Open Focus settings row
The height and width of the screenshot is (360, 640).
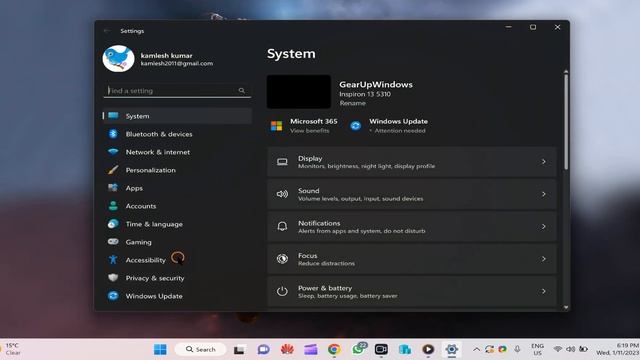[x=412, y=259]
